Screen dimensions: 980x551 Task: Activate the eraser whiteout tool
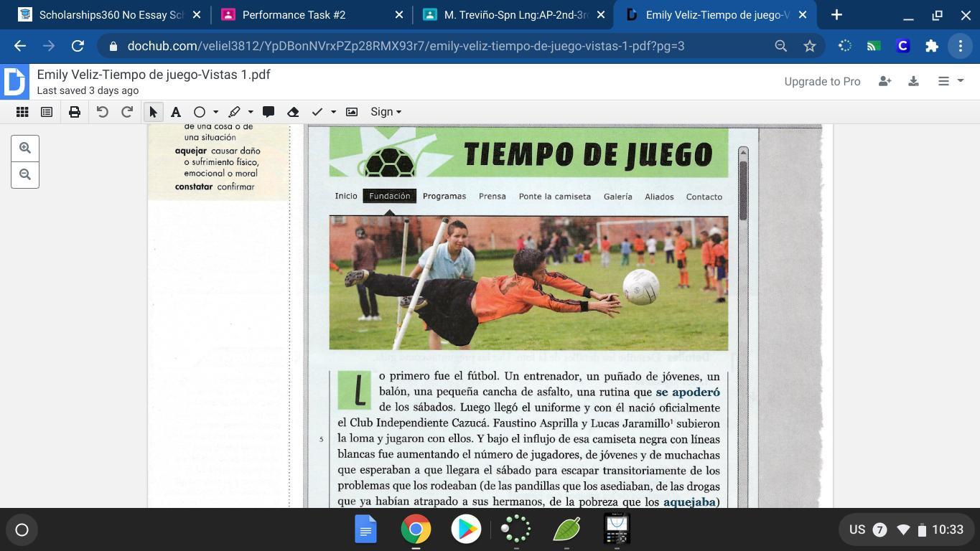[293, 112]
